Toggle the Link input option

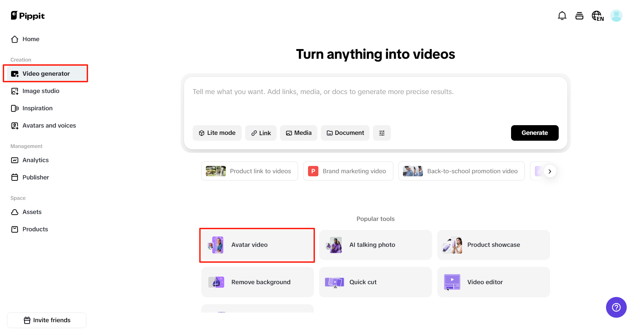pyautogui.click(x=261, y=133)
